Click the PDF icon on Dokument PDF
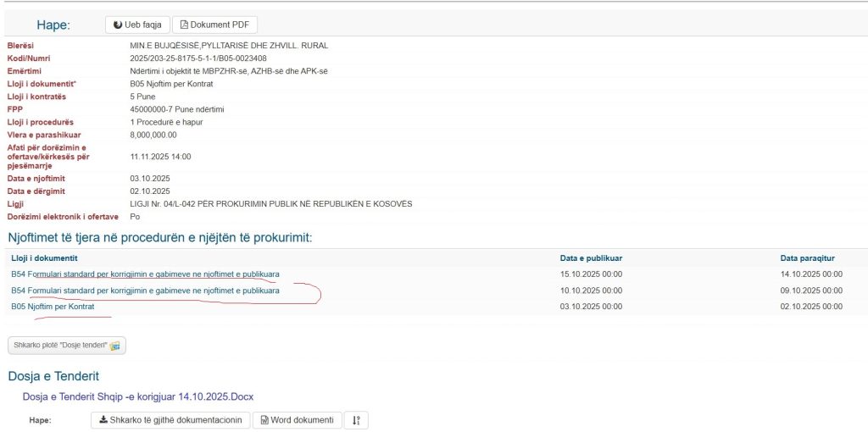This screenshot has height=432, width=868. [184, 25]
